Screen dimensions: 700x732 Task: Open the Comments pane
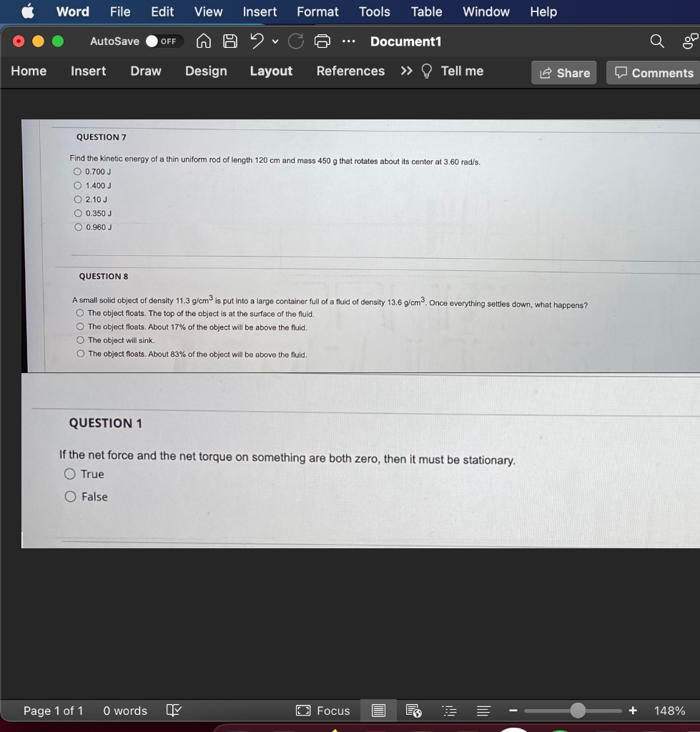click(x=654, y=72)
